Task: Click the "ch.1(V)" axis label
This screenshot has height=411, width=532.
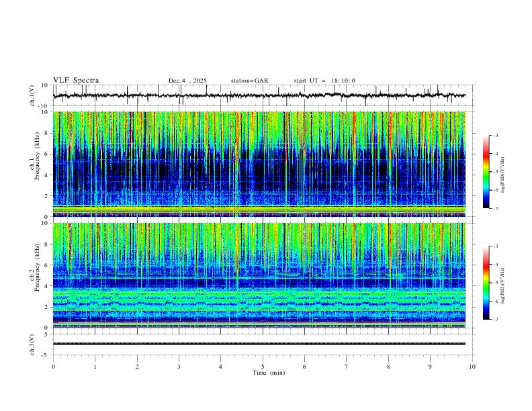Action: (x=32, y=95)
